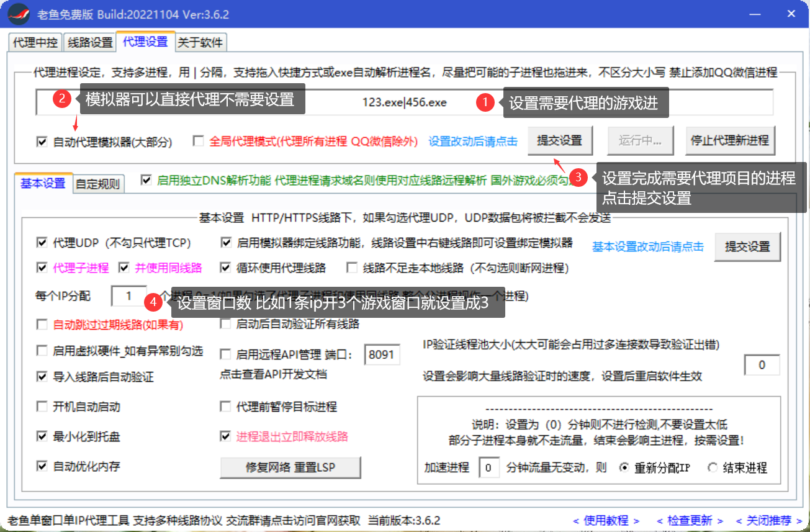This screenshot has width=810, height=532.
Task: Click 停止代理新进程 button
Action: 729,141
